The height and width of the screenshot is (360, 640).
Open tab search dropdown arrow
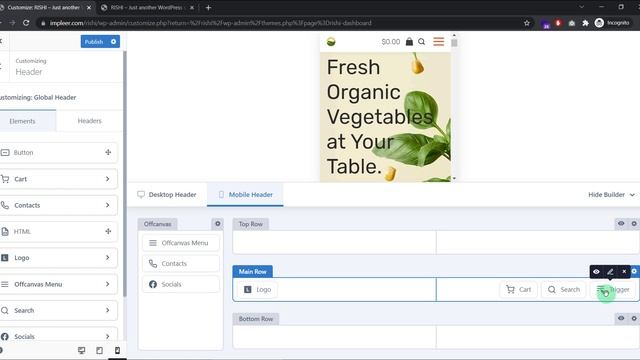point(582,7)
